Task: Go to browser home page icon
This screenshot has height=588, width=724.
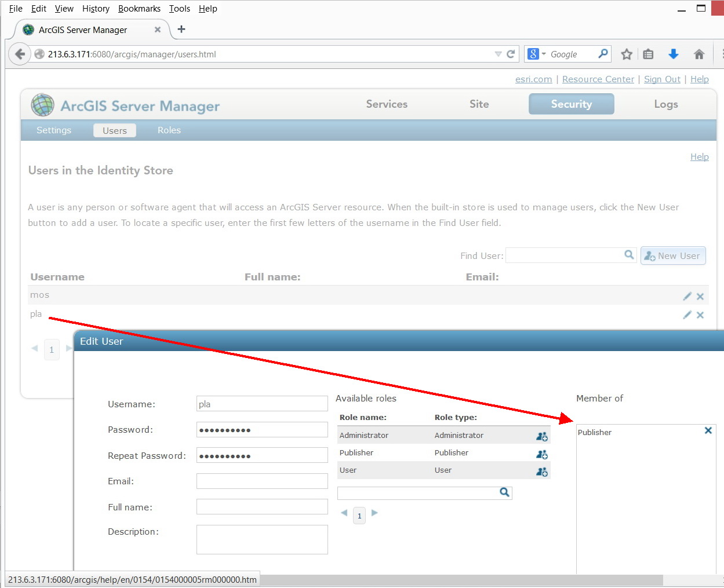Action: tap(699, 54)
